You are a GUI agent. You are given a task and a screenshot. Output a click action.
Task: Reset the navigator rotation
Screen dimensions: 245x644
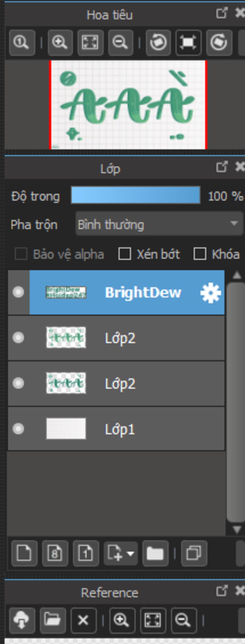pyautogui.click(x=189, y=43)
